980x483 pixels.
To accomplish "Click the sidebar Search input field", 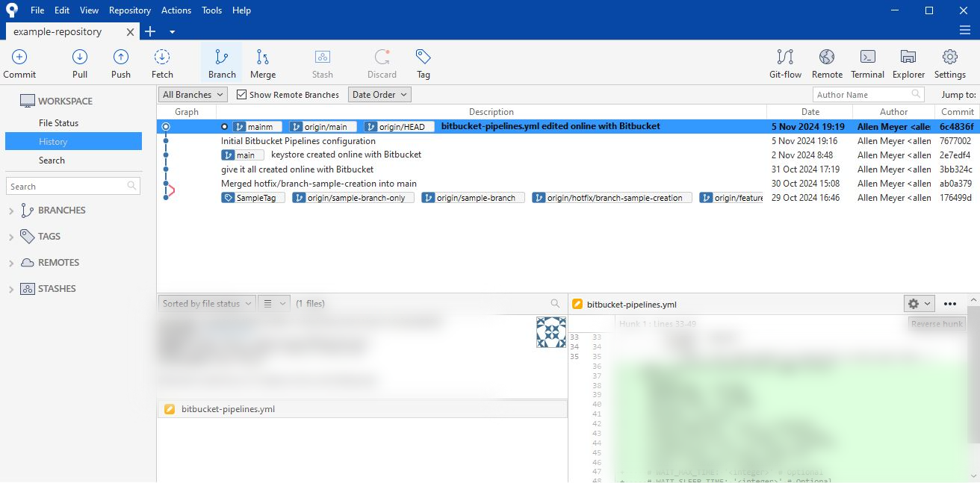I will point(72,186).
